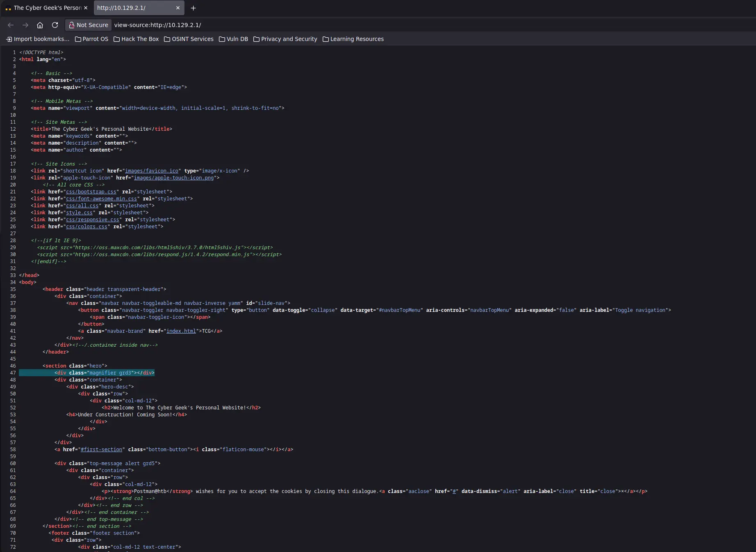Close the http://10.129.2.1/ tab
Image resolution: width=756 pixels, height=552 pixels.
178,8
